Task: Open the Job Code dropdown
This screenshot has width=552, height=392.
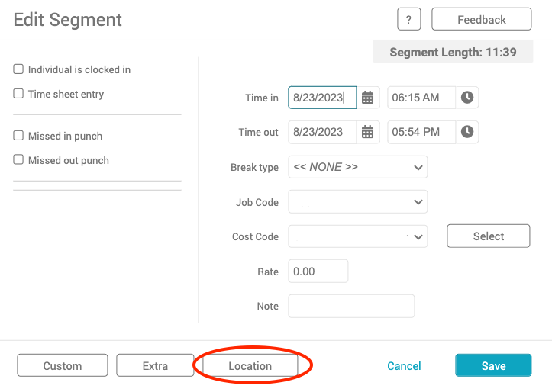Action: point(357,202)
